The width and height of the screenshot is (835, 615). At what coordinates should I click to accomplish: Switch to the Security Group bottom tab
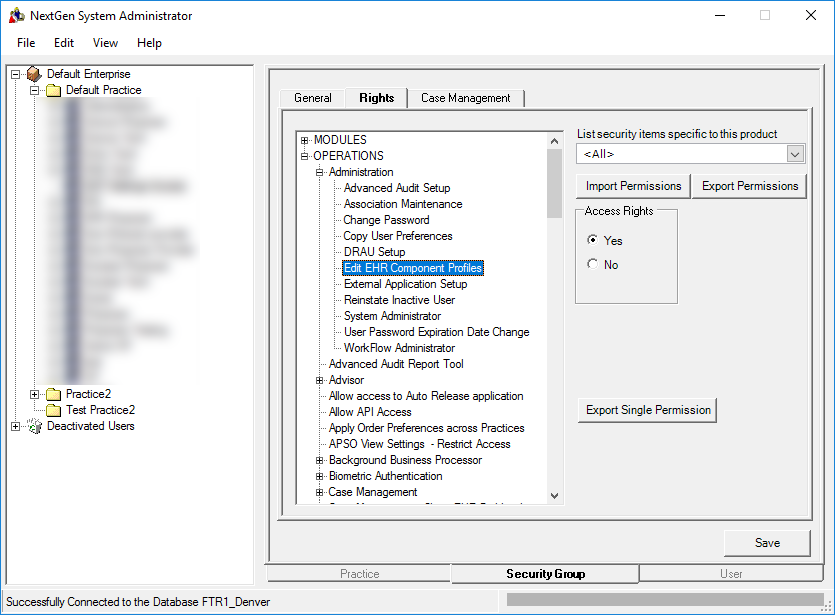[x=545, y=574]
